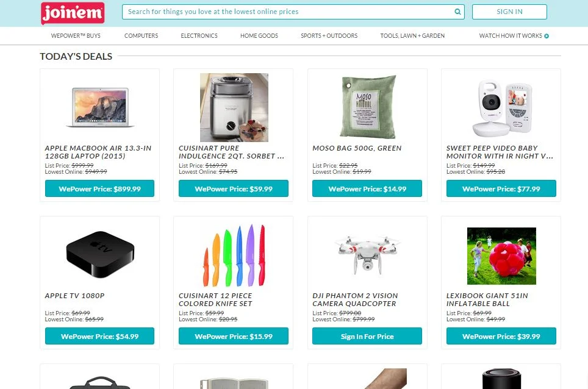The image size is (588, 389).
Task: Open the Home Goods category
Action: [x=259, y=35]
